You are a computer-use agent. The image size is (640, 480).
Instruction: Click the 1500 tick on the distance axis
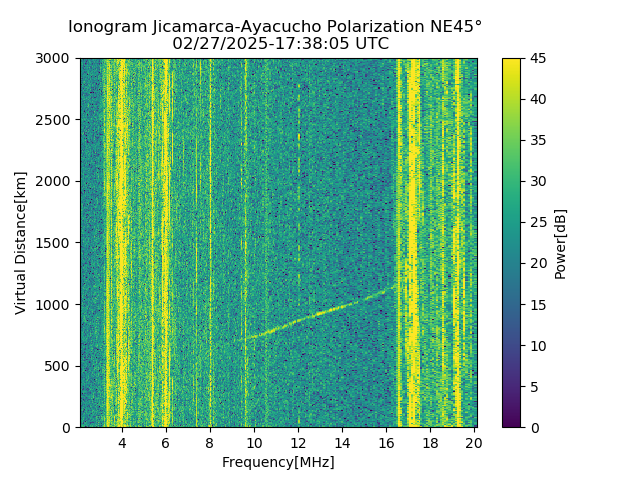(52, 243)
